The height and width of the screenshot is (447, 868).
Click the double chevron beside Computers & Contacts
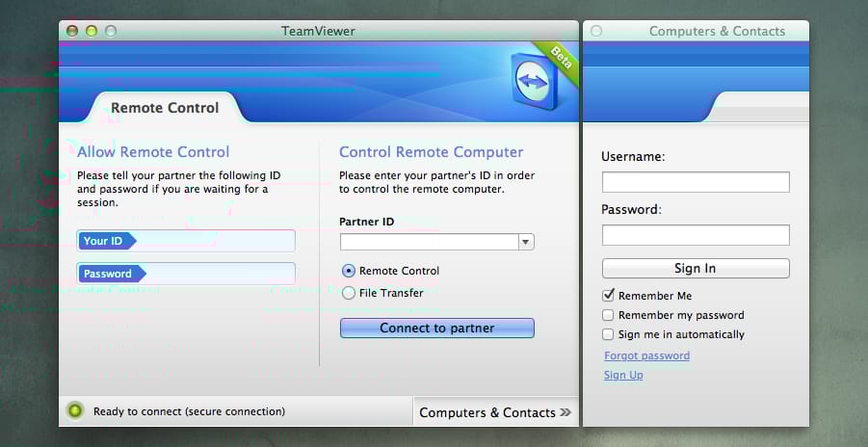pos(566,412)
